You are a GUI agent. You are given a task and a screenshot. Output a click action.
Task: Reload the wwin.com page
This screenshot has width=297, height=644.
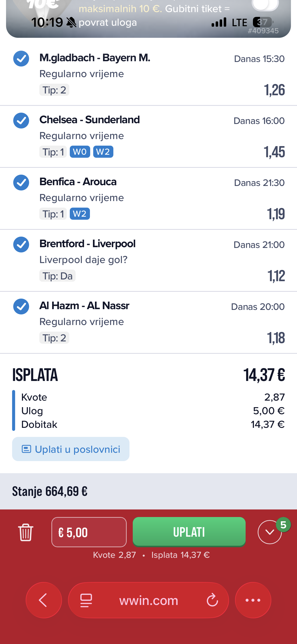(212, 600)
